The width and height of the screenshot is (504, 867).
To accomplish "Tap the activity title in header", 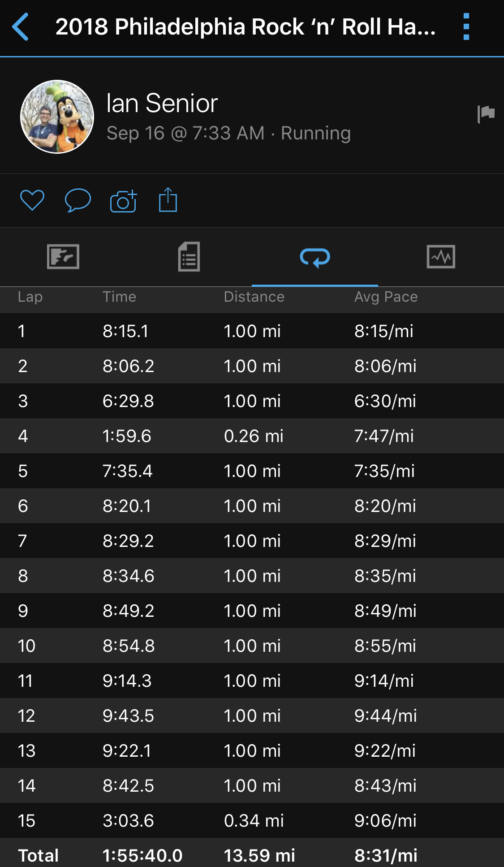I will 245,27.
